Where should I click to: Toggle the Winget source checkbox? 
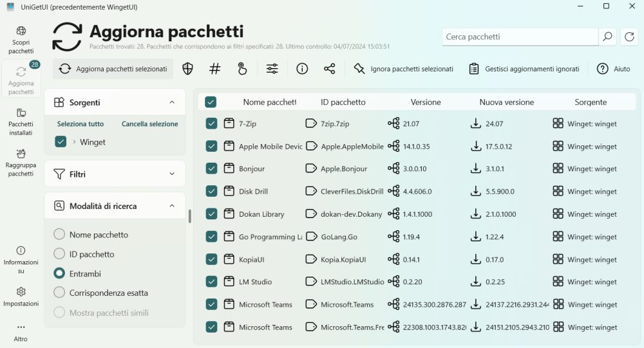[x=61, y=142]
